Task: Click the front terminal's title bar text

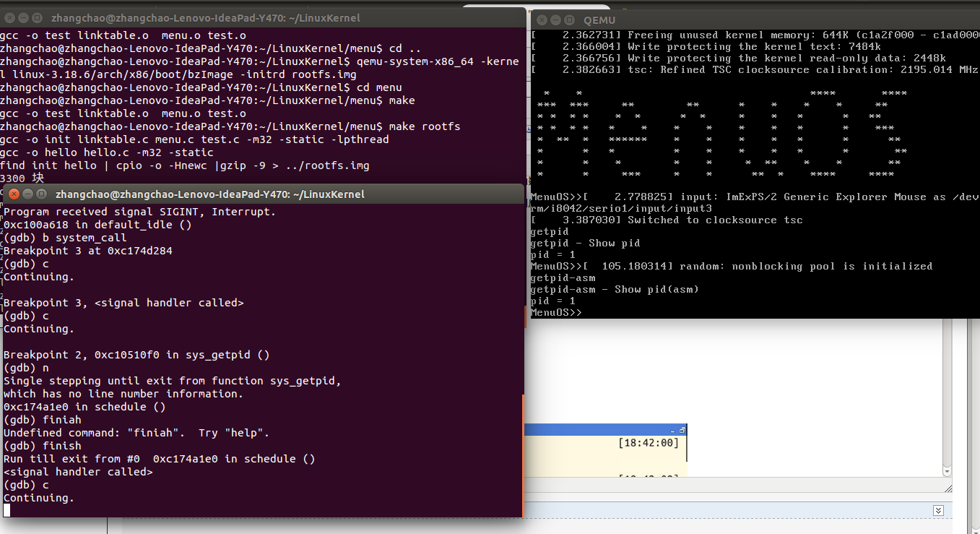Action: click(210, 194)
